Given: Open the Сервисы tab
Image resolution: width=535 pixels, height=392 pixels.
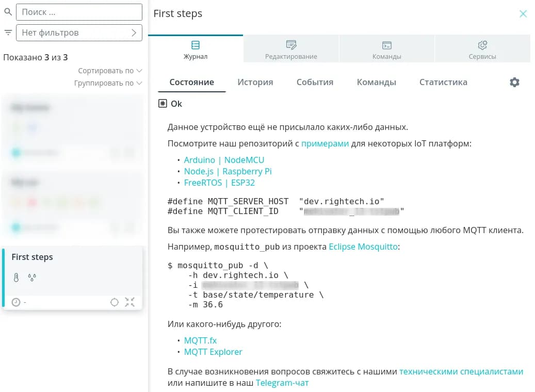Looking at the screenshot, I should point(482,50).
